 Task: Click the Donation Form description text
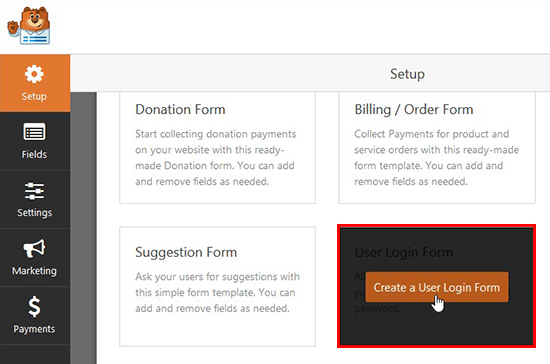(216, 158)
